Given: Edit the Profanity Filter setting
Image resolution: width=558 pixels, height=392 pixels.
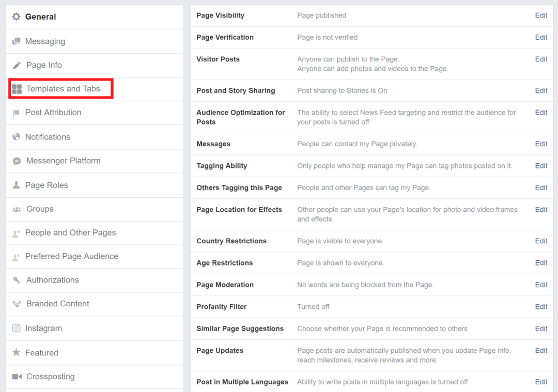Looking at the screenshot, I should 541,306.
